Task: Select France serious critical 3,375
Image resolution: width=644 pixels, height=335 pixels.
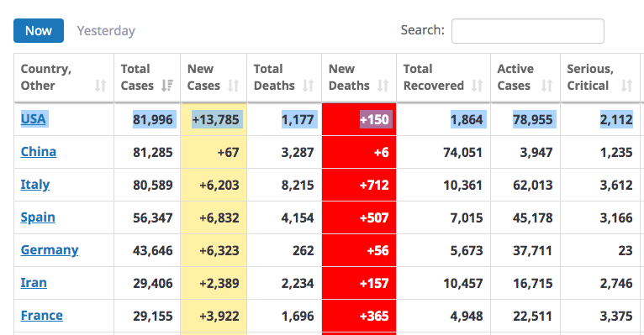Action: (x=616, y=317)
